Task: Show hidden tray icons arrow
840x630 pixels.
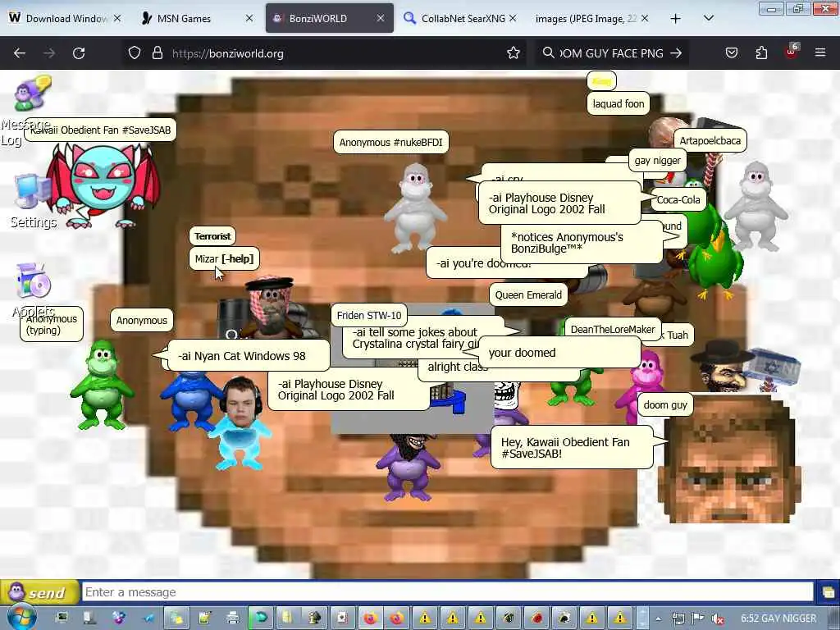Action: (x=659, y=619)
